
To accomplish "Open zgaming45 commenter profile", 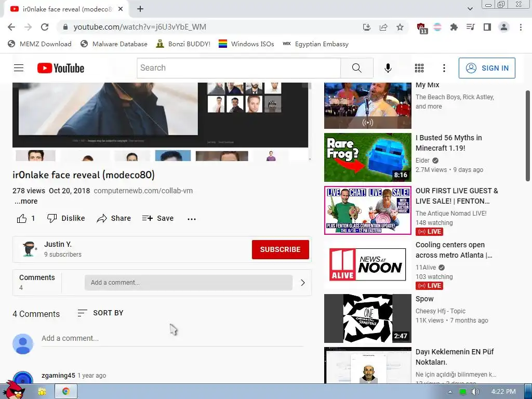I will pyautogui.click(x=58, y=375).
